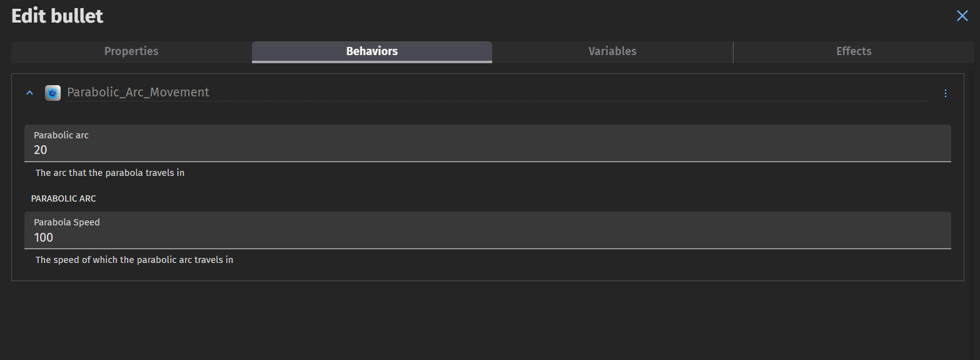
Task: Go to the Effects tab
Action: [x=853, y=51]
